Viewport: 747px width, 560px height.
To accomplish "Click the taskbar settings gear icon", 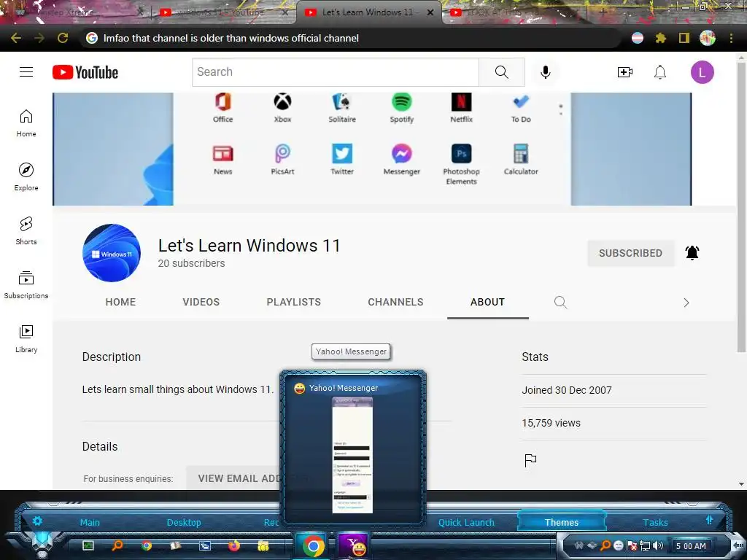I will (x=37, y=521).
